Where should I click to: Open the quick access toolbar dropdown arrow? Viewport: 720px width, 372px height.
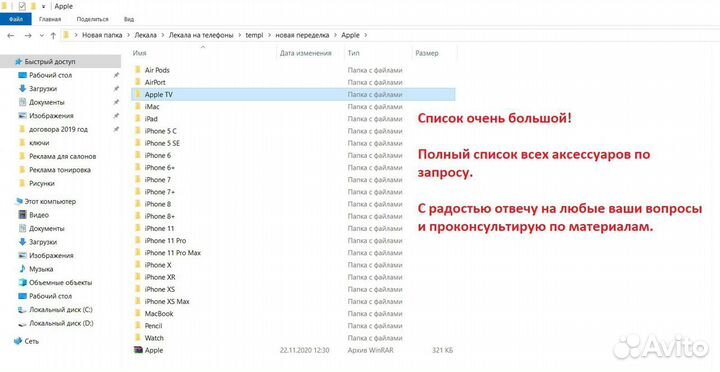pos(44,6)
